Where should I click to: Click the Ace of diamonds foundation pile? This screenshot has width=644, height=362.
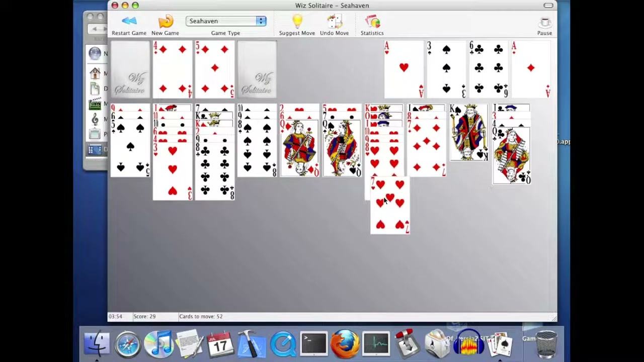531,70
